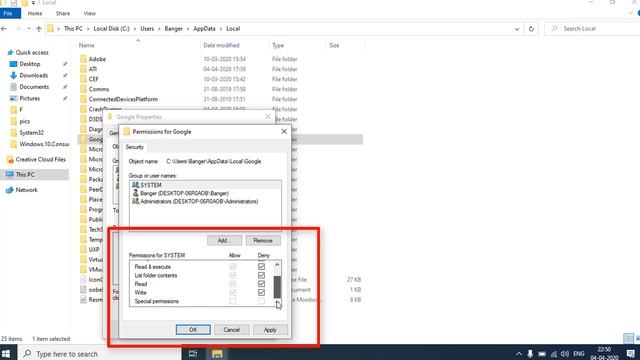Toggle Deny for Read & execute

(x=261, y=267)
